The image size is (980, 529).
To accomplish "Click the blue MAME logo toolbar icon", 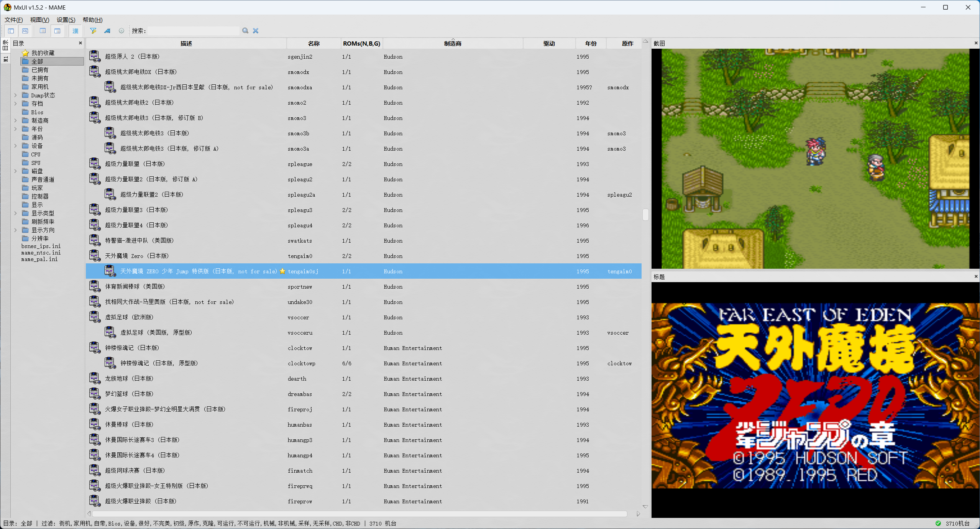I will [107, 31].
